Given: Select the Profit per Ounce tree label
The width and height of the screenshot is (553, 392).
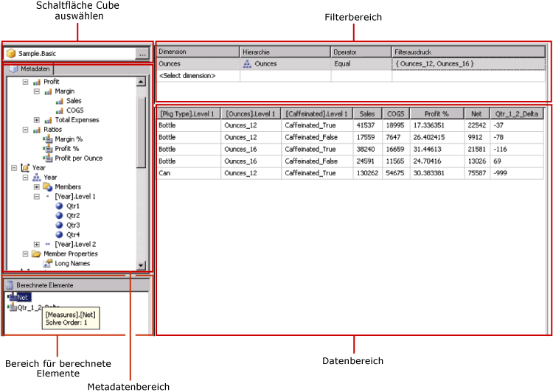Looking at the screenshot, I should coord(79,158).
